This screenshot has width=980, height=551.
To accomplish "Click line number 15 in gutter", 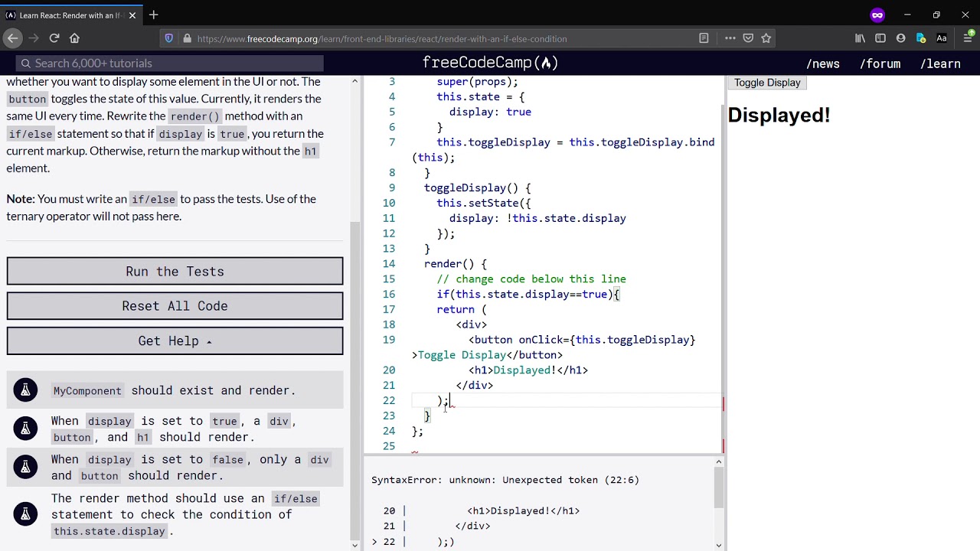I will click(x=389, y=279).
